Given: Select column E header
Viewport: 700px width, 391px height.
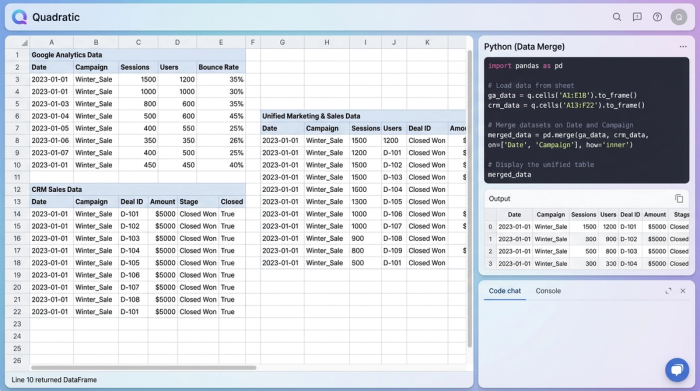Looking at the screenshot, I should [x=221, y=42].
